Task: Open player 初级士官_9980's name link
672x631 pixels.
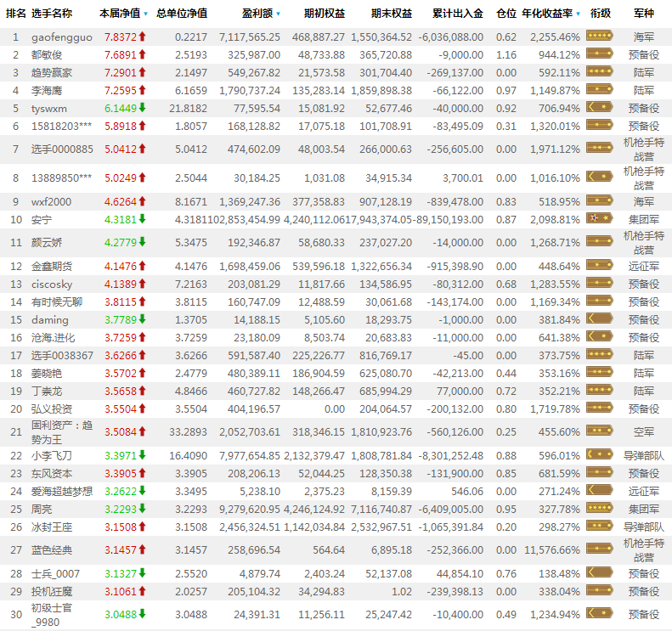Action: [52, 615]
